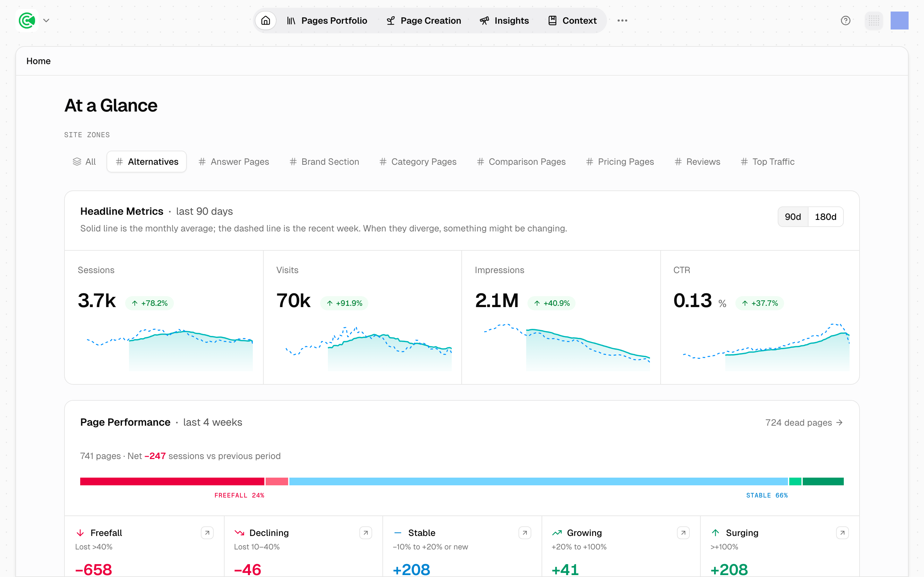The image size is (924, 577).
Task: Open Growing details with its arrow icon
Action: (683, 533)
